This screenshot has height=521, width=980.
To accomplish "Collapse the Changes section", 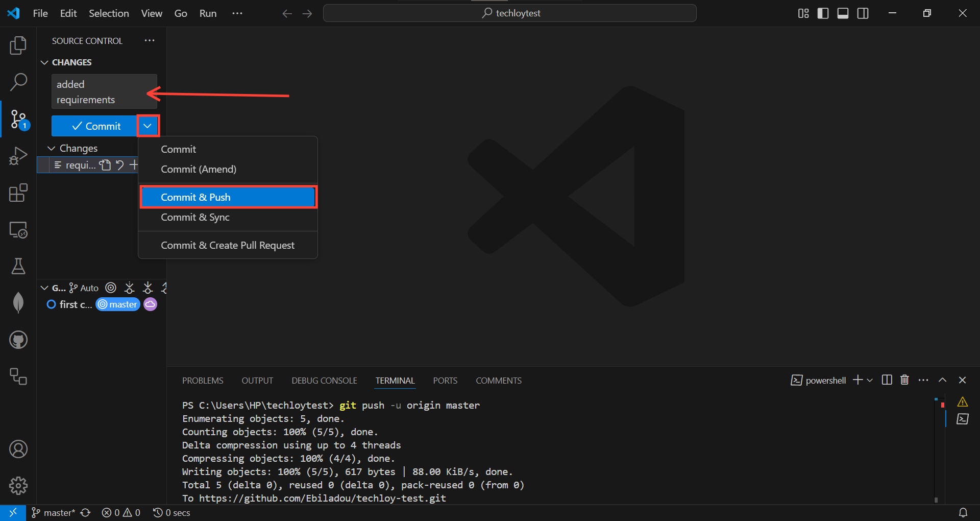I will [x=51, y=148].
